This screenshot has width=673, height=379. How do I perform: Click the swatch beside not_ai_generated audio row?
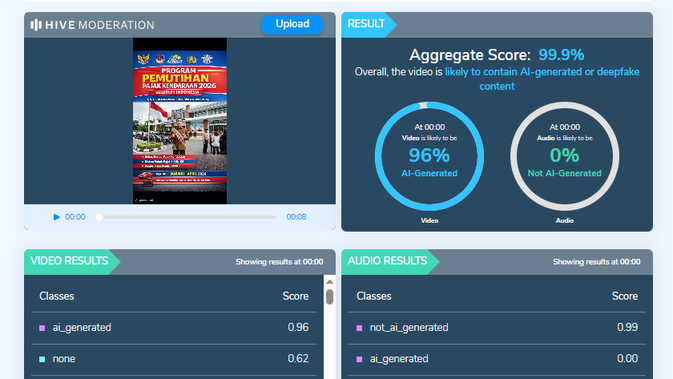pos(359,328)
